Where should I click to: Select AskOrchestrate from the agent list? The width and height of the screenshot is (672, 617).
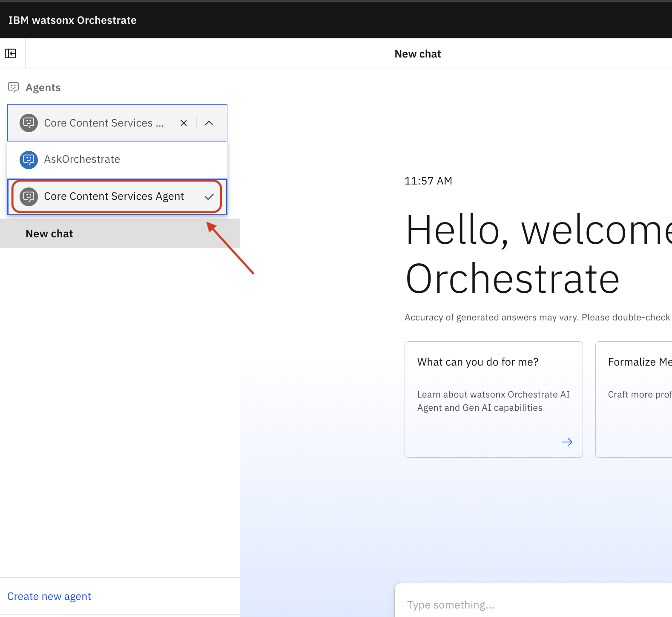pyautogui.click(x=82, y=159)
